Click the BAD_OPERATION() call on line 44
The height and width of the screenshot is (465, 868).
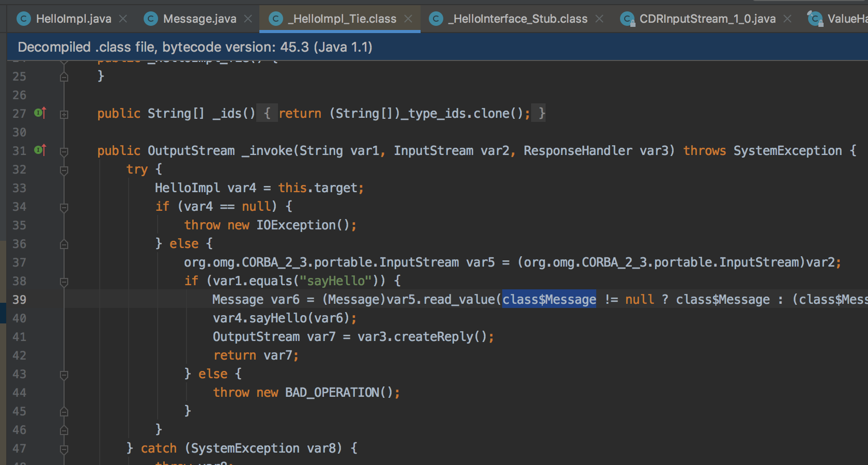tap(339, 392)
